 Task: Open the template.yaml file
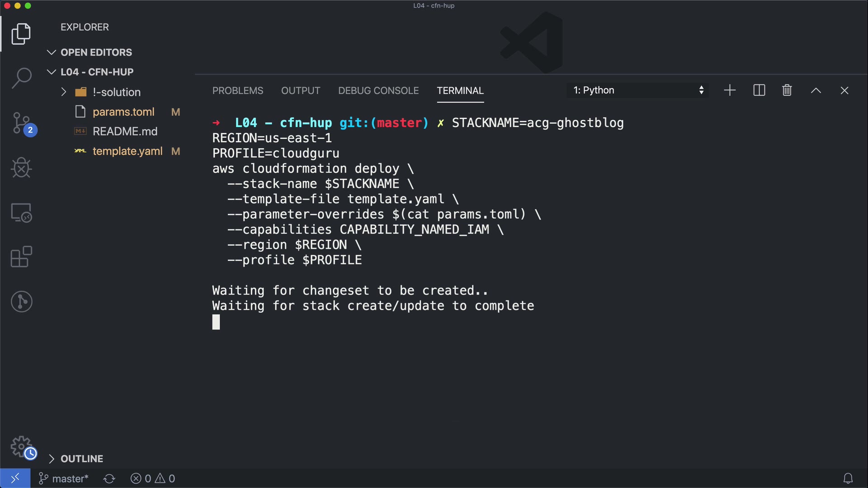pyautogui.click(x=127, y=151)
